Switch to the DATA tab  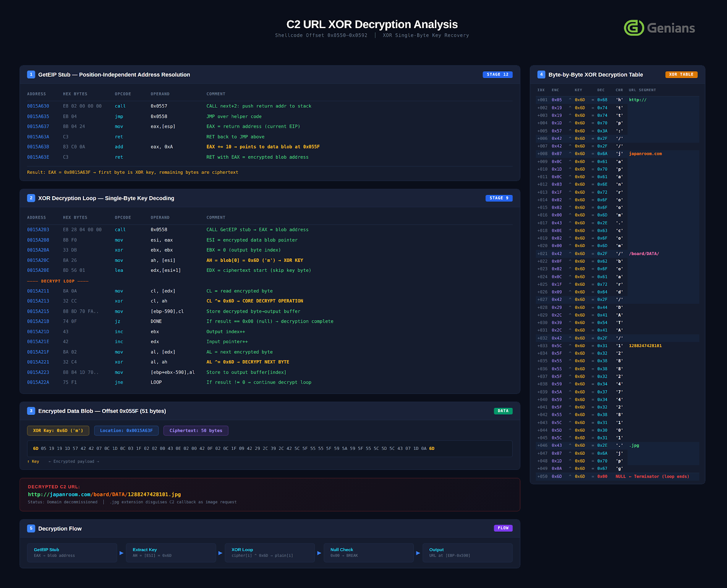pyautogui.click(x=503, y=410)
